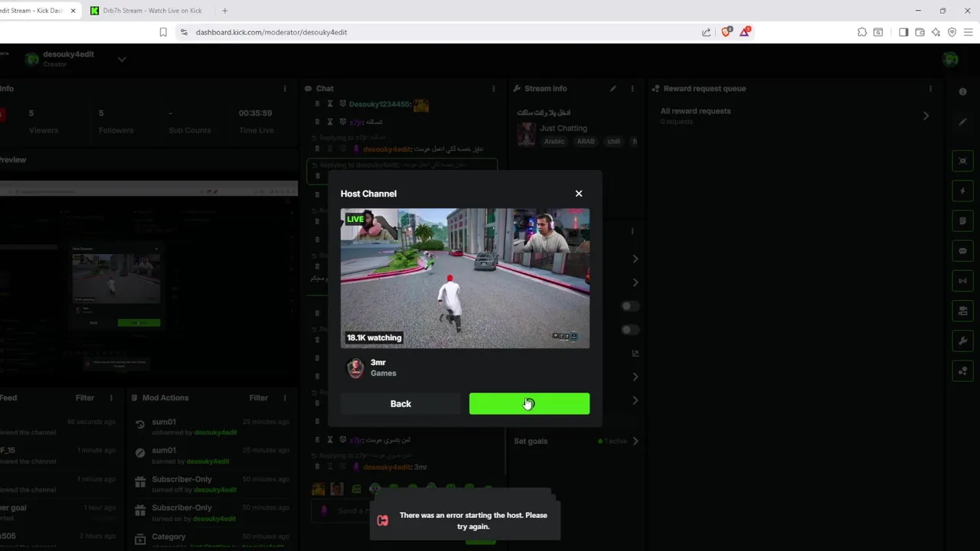Click the Arabic tag in Stream info
The width and height of the screenshot is (980, 551).
tap(554, 142)
